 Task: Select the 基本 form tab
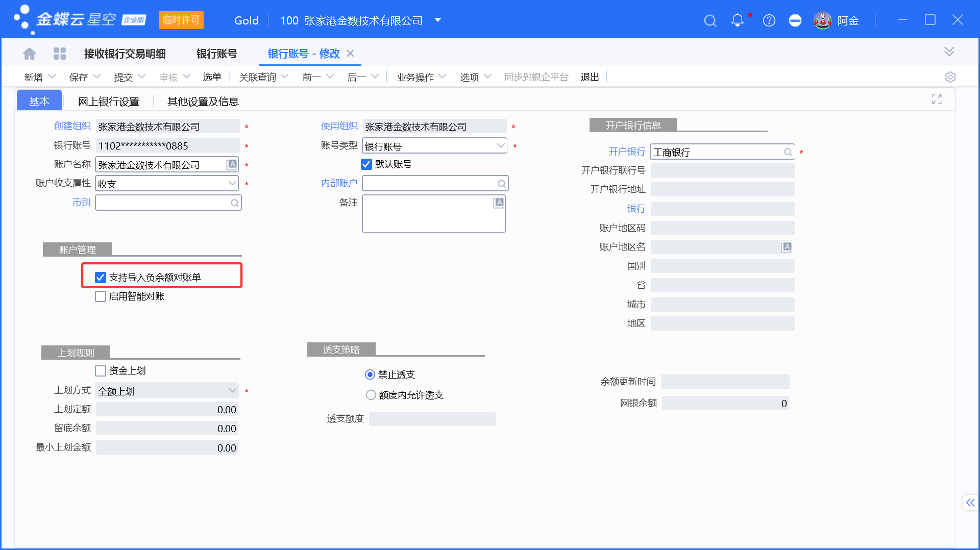click(39, 101)
